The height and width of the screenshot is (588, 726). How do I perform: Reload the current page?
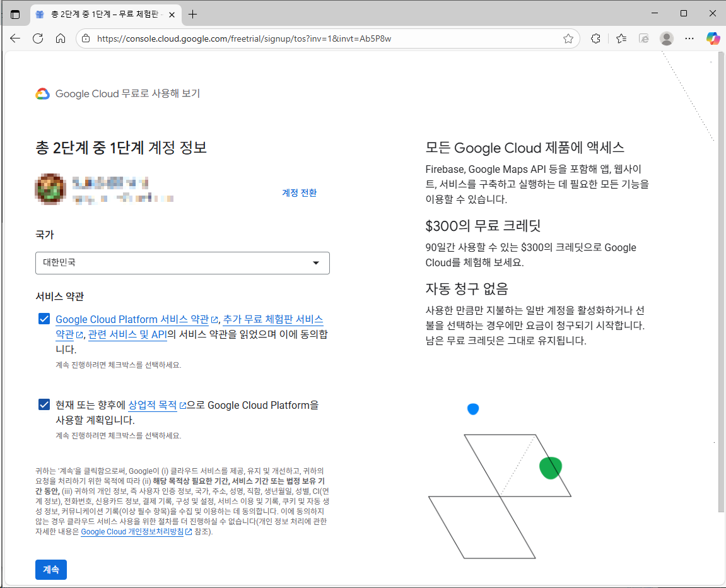(x=38, y=38)
